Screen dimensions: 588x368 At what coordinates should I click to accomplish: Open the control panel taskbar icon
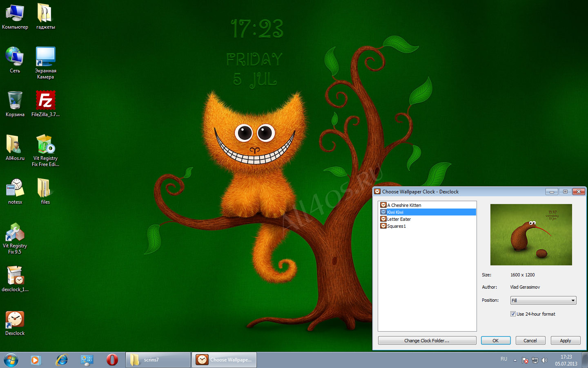pyautogui.click(x=87, y=360)
